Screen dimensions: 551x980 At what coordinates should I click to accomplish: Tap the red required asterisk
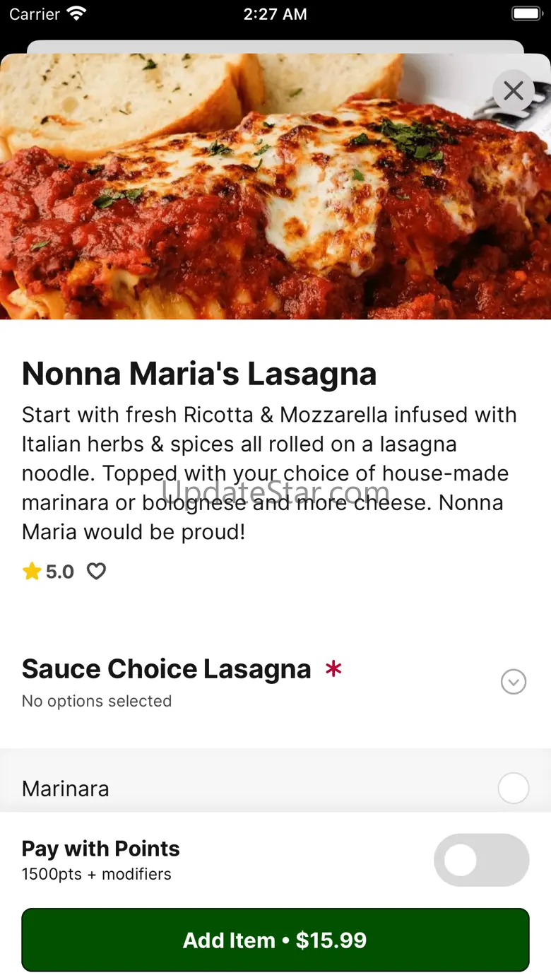tap(333, 668)
